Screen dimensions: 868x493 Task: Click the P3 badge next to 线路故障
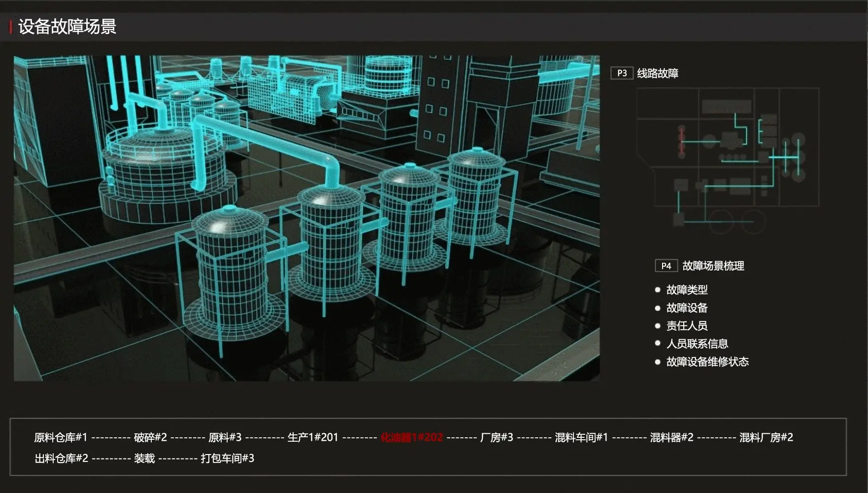pyautogui.click(x=622, y=73)
